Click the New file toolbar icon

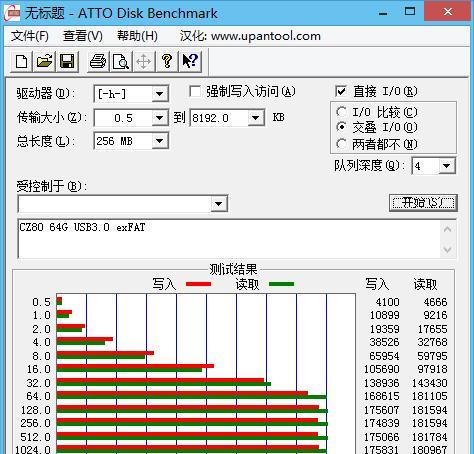click(x=22, y=61)
